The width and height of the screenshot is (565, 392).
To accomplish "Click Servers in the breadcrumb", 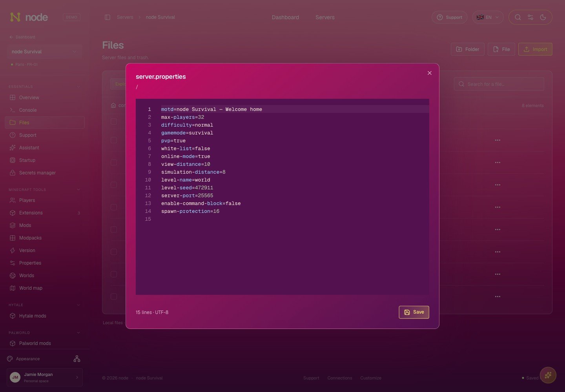I will [x=125, y=17].
